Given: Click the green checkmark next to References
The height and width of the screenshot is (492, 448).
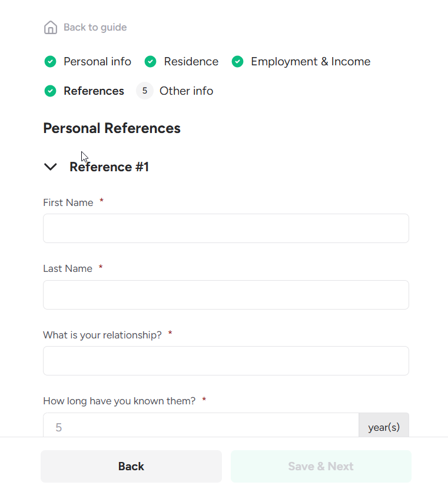Looking at the screenshot, I should tap(51, 91).
